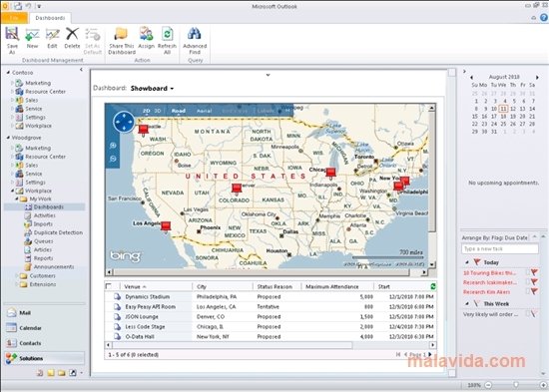The width and height of the screenshot is (549, 392).
Task: Switch map to Aerial view
Action: [x=204, y=111]
